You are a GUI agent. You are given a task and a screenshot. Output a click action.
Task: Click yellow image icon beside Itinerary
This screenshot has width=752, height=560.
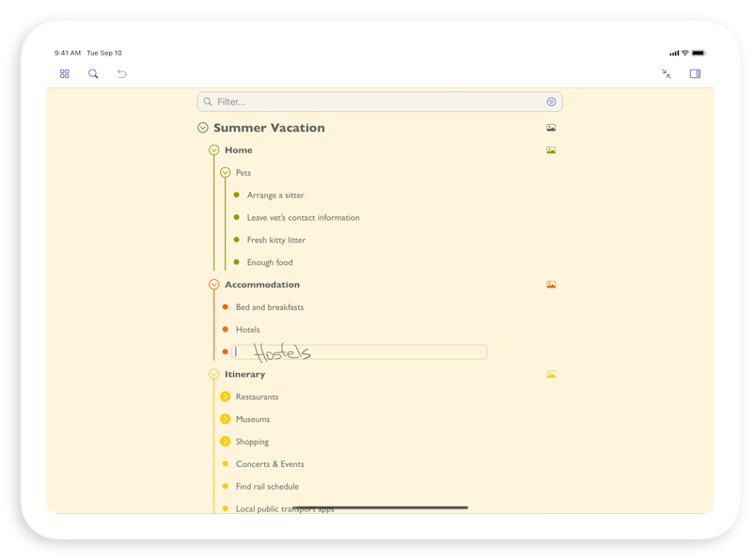pos(551,374)
